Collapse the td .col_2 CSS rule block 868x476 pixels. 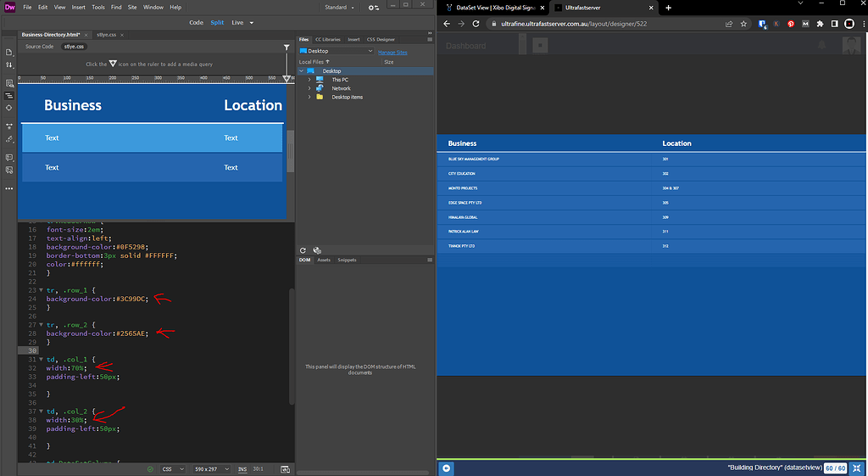[x=41, y=412]
